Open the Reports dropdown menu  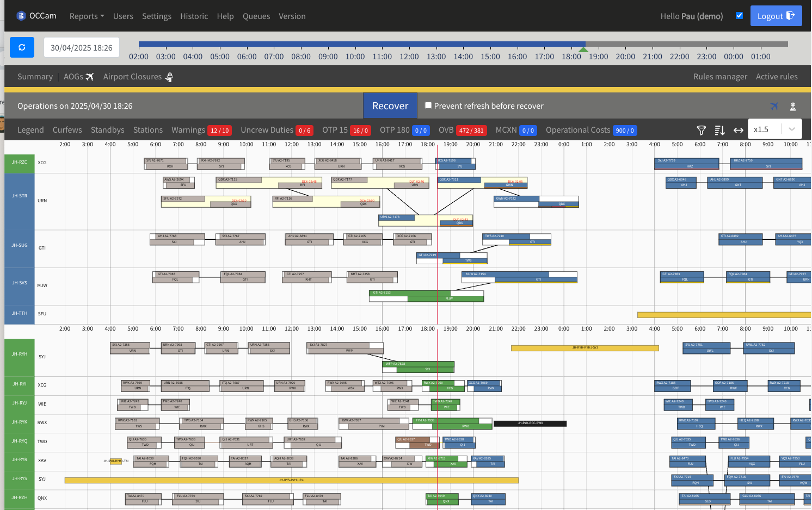coord(87,16)
